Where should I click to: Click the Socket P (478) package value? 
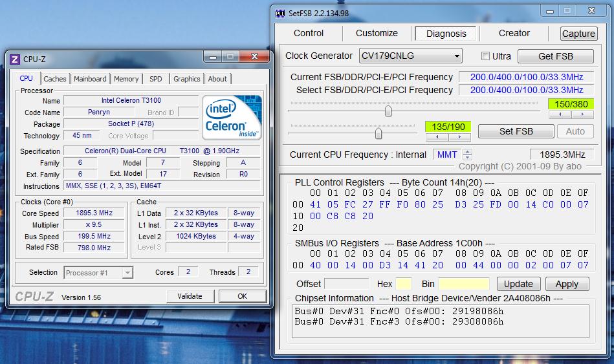click(x=131, y=123)
